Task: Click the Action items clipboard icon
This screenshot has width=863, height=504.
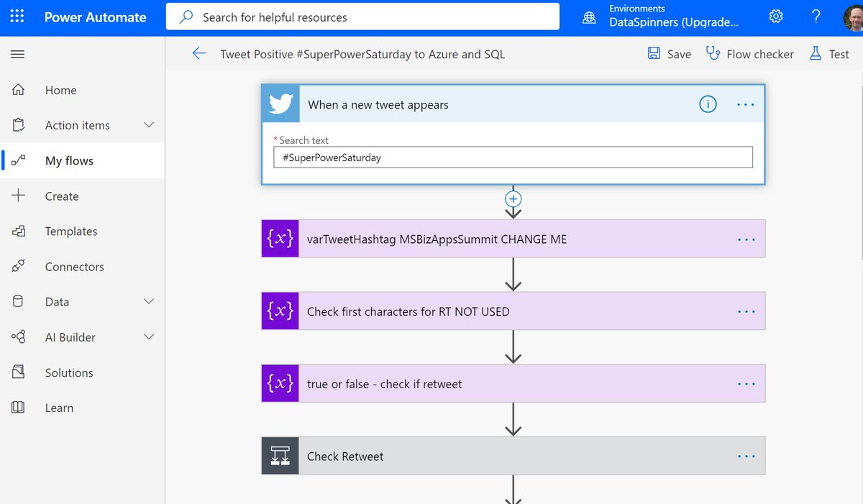Action: click(19, 125)
